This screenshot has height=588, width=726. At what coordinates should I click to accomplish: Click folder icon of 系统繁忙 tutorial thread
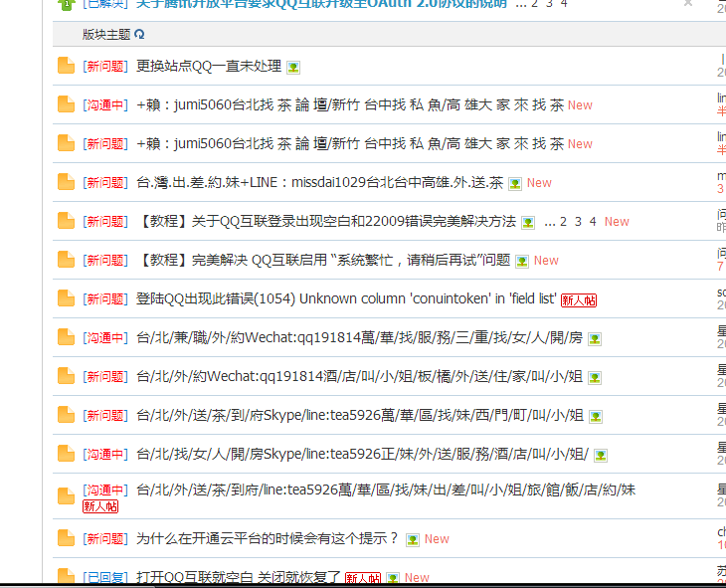(x=66, y=260)
